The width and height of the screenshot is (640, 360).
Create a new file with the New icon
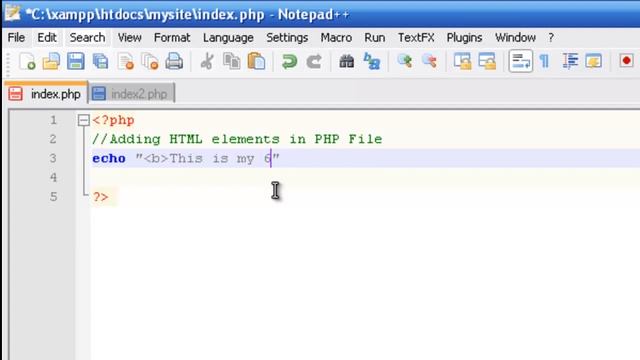(x=27, y=62)
